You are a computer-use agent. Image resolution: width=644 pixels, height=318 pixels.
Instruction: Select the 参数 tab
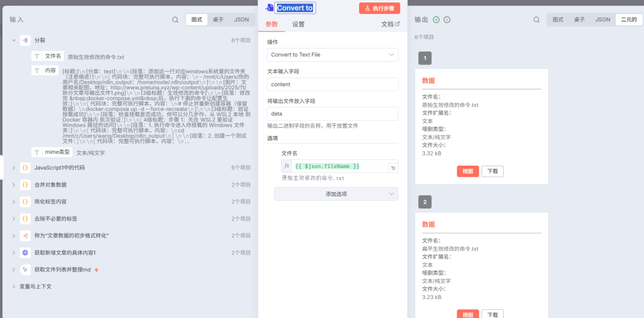(x=271, y=25)
